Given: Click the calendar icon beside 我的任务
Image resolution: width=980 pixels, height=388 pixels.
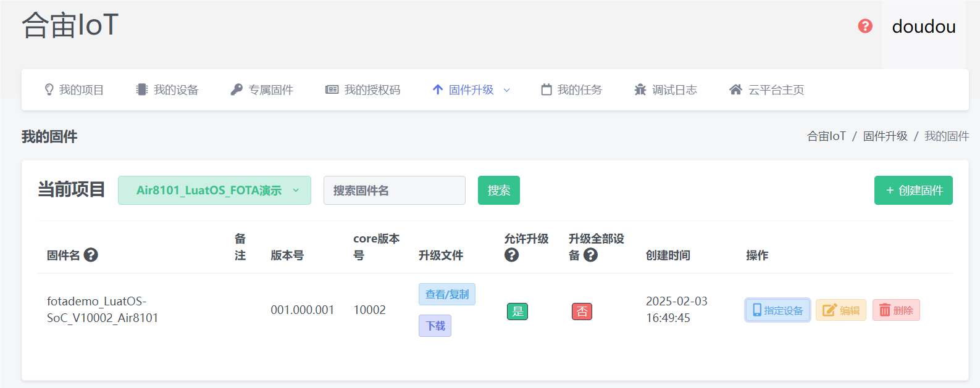Looking at the screenshot, I should (x=547, y=90).
